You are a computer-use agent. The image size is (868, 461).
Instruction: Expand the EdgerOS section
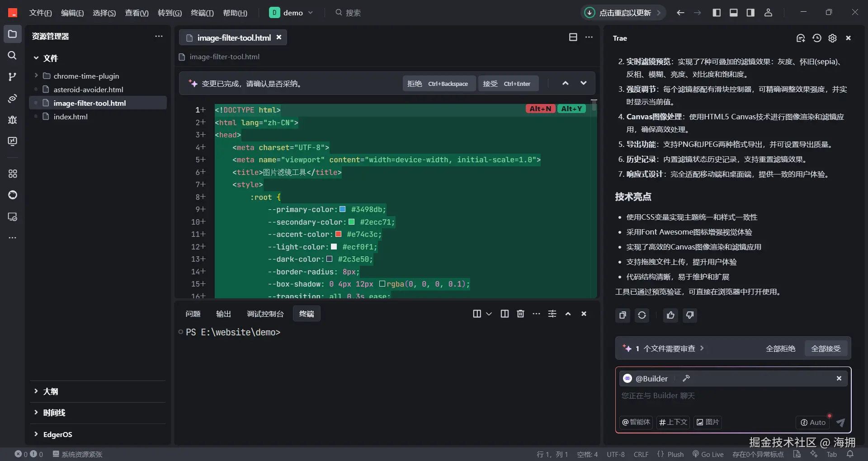36,434
